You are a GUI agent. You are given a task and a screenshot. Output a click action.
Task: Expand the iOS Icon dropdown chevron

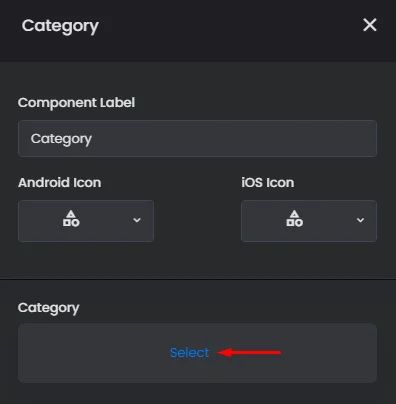(360, 220)
